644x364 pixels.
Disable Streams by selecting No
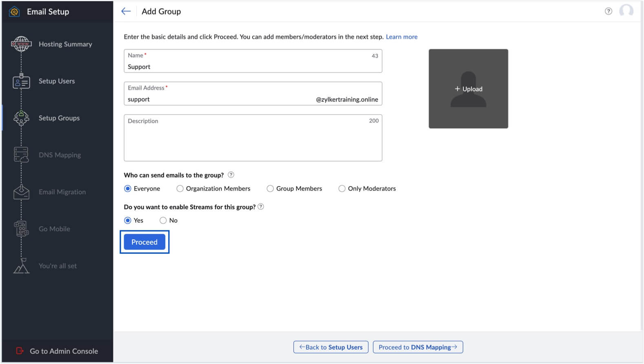click(163, 220)
